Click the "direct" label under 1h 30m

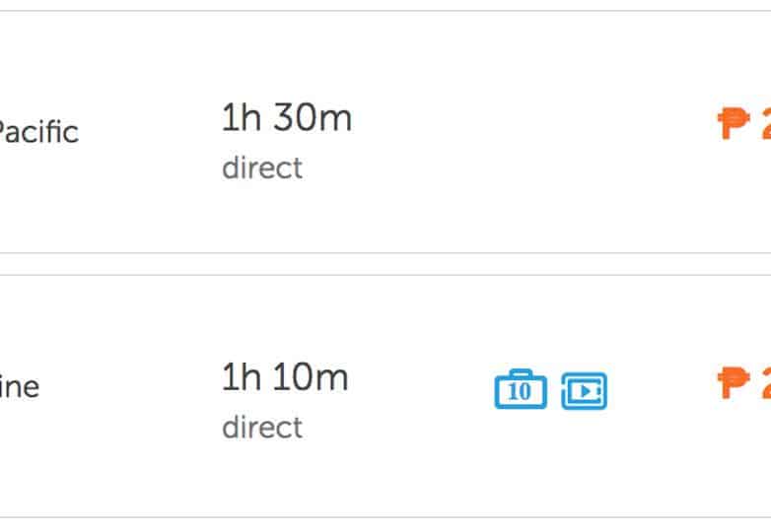tap(261, 167)
